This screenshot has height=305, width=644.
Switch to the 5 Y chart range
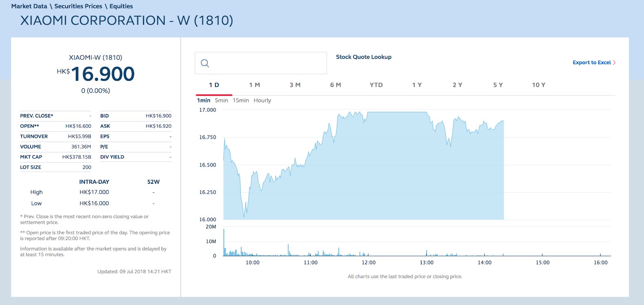(498, 85)
